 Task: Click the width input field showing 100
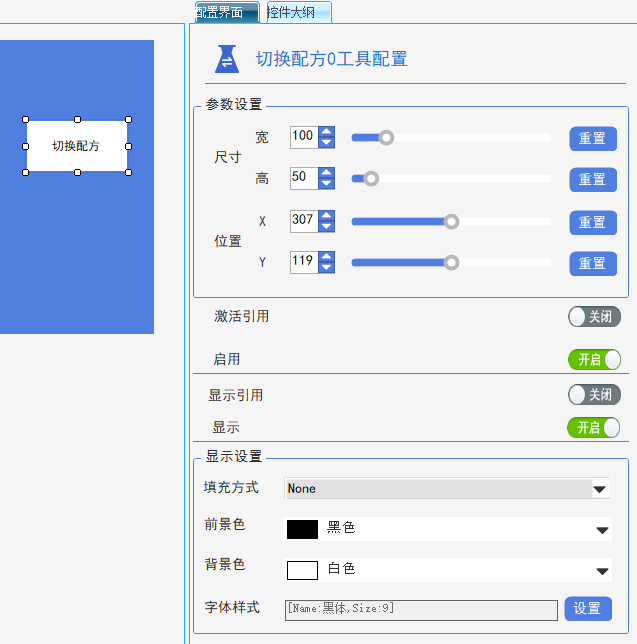(x=304, y=137)
